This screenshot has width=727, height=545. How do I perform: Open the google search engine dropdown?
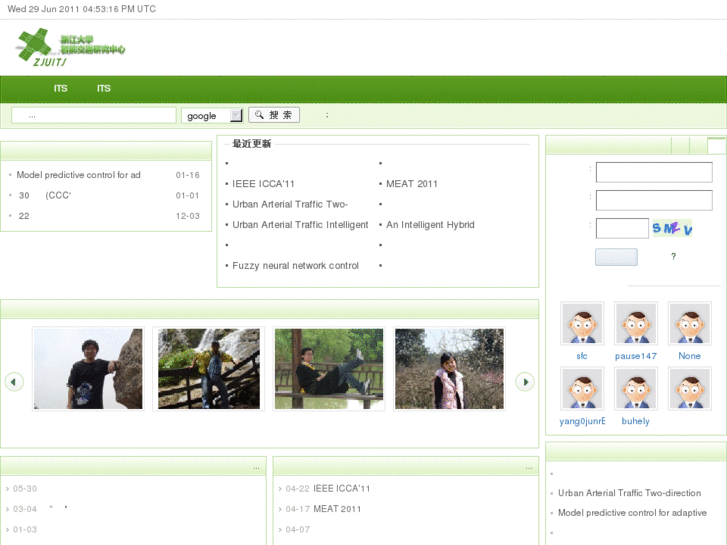coord(212,115)
